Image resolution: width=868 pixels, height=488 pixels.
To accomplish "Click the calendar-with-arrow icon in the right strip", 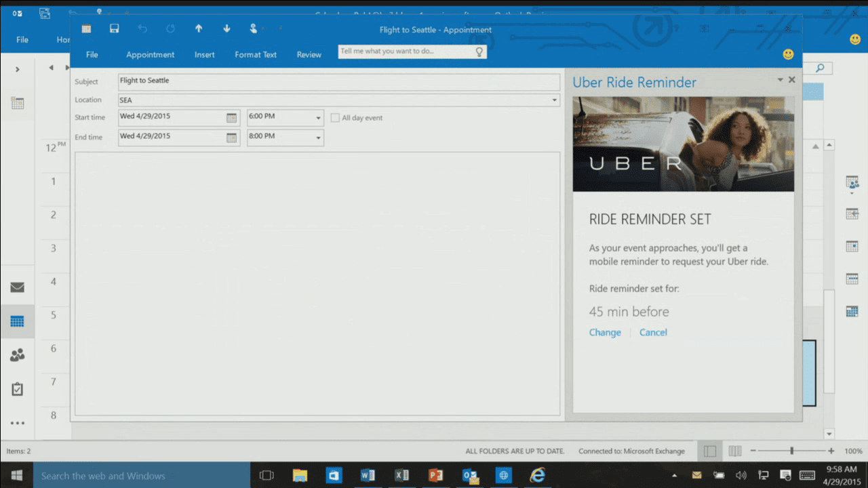I will (852, 214).
